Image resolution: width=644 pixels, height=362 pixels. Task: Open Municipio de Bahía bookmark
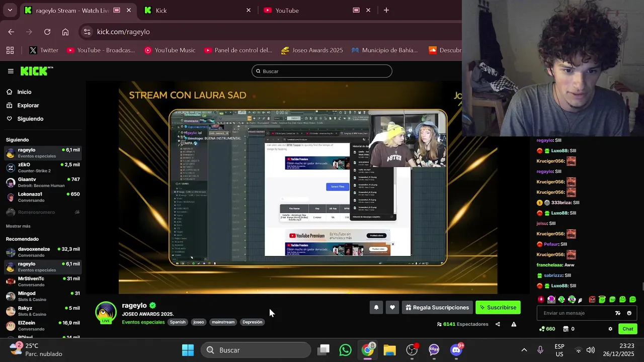point(385,50)
